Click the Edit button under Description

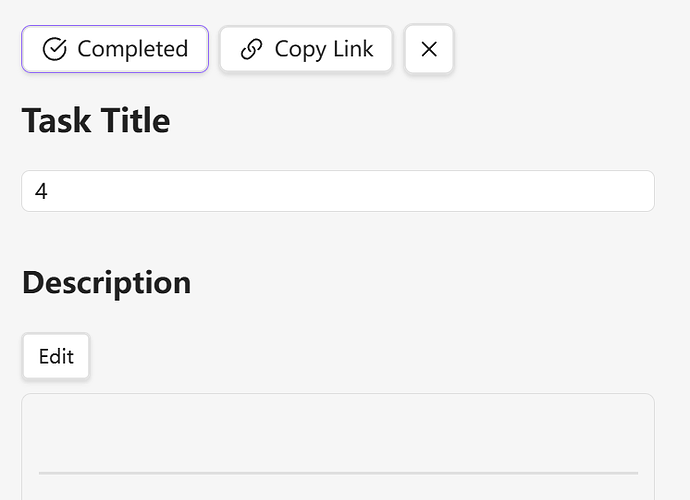coord(56,357)
